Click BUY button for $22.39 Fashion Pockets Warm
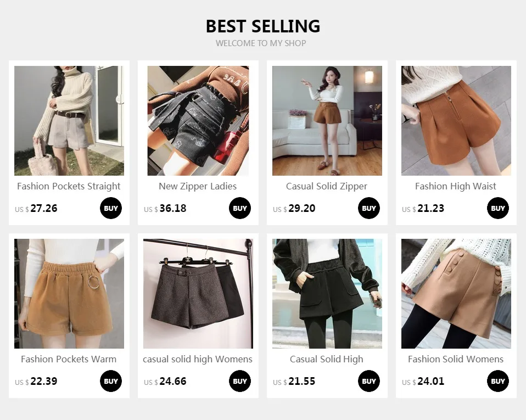The width and height of the screenshot is (526, 420). (111, 381)
